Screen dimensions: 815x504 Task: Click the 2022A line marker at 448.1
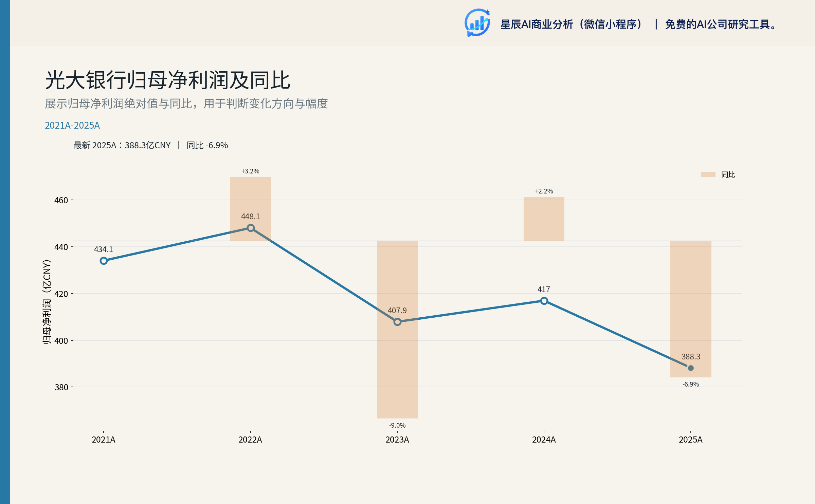click(x=251, y=228)
